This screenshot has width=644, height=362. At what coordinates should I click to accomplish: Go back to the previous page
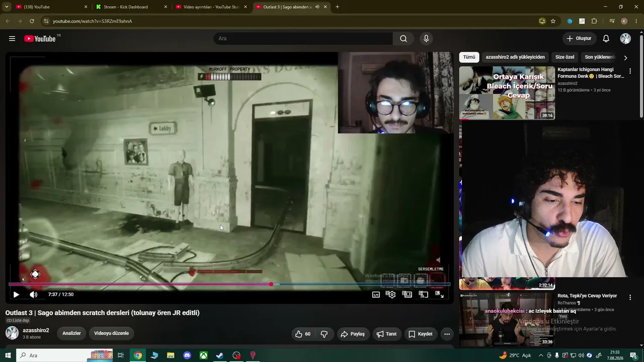pyautogui.click(x=8, y=21)
